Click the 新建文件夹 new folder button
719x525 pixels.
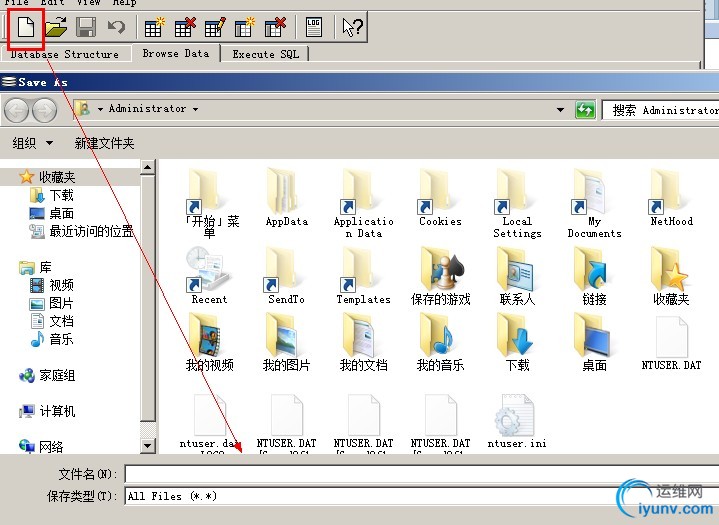pos(104,143)
